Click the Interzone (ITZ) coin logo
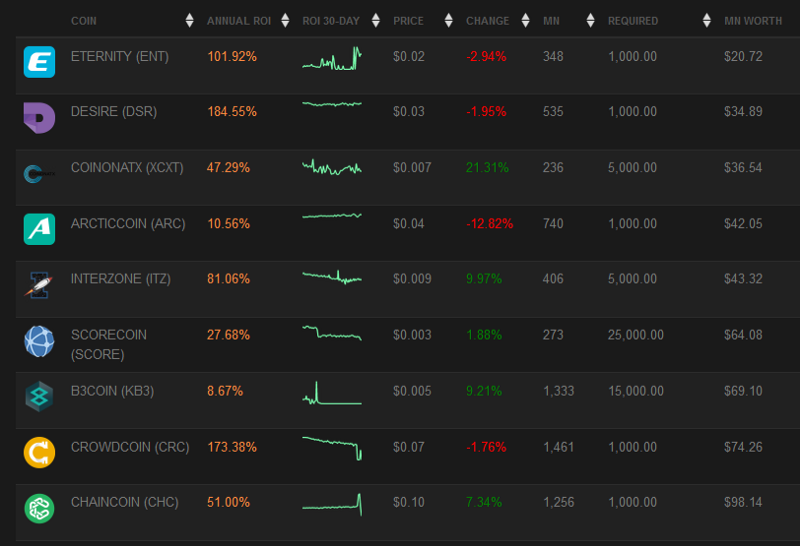 pyautogui.click(x=39, y=285)
